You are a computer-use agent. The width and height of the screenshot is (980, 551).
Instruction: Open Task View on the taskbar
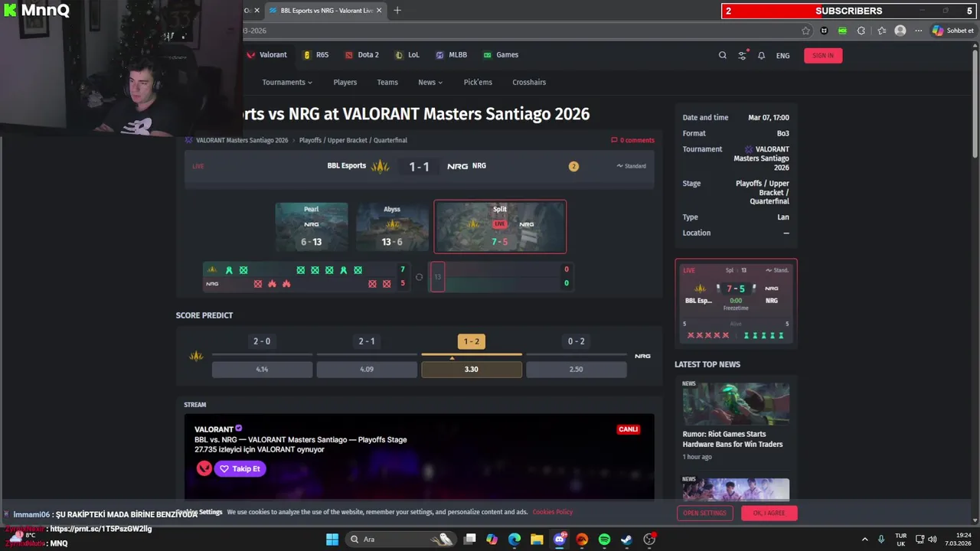[x=470, y=540]
